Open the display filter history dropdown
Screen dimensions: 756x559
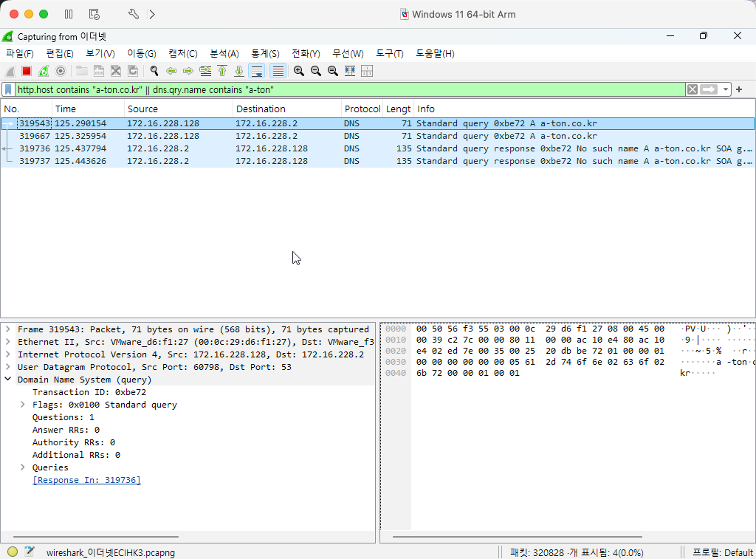pyautogui.click(x=726, y=89)
